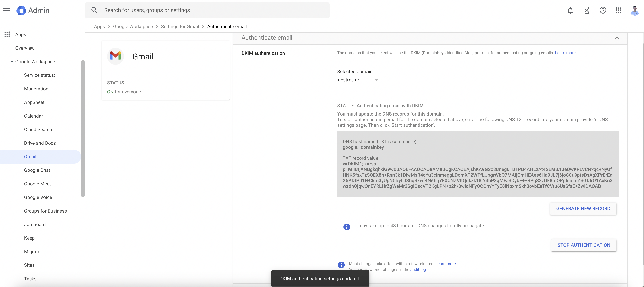The width and height of the screenshot is (644, 287).
Task: Open Jamboard in the sidebar
Action: pyautogui.click(x=35, y=225)
